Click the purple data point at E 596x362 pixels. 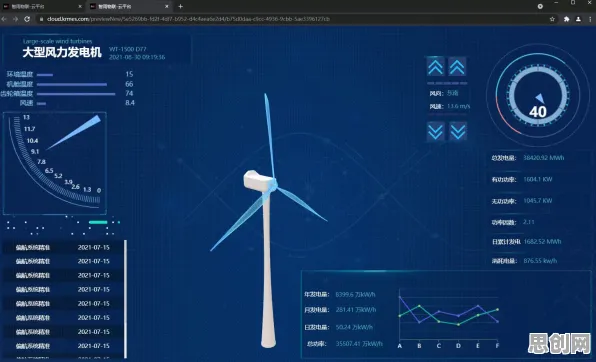tap(478, 306)
